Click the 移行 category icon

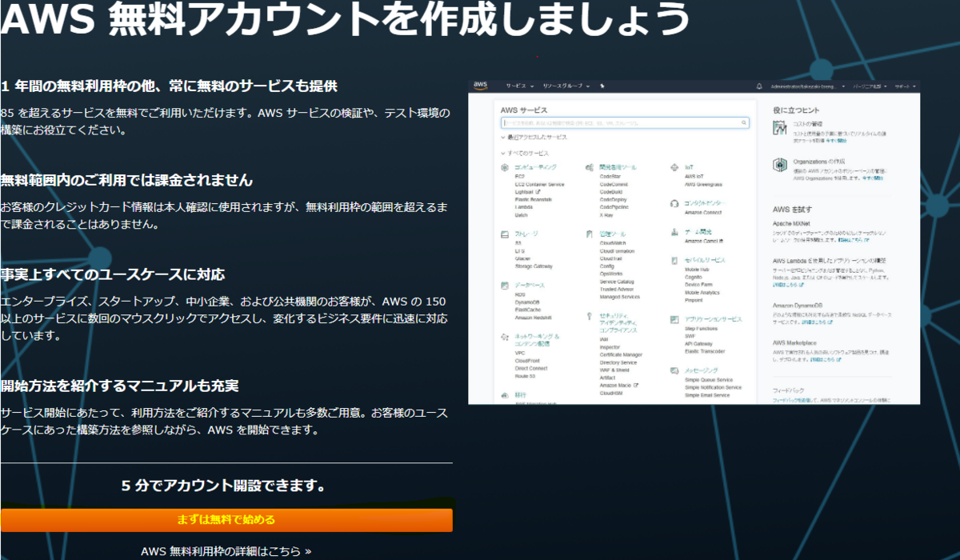[x=505, y=395]
